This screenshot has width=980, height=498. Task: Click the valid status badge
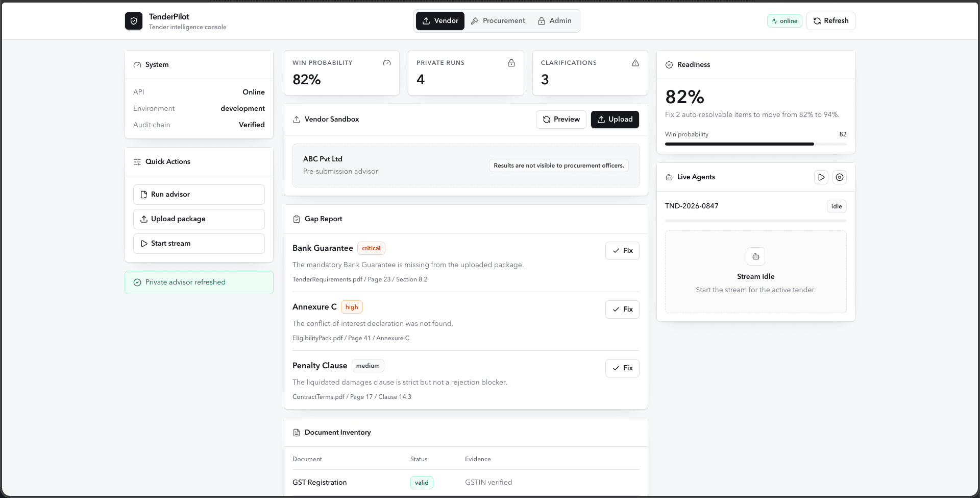click(x=422, y=483)
